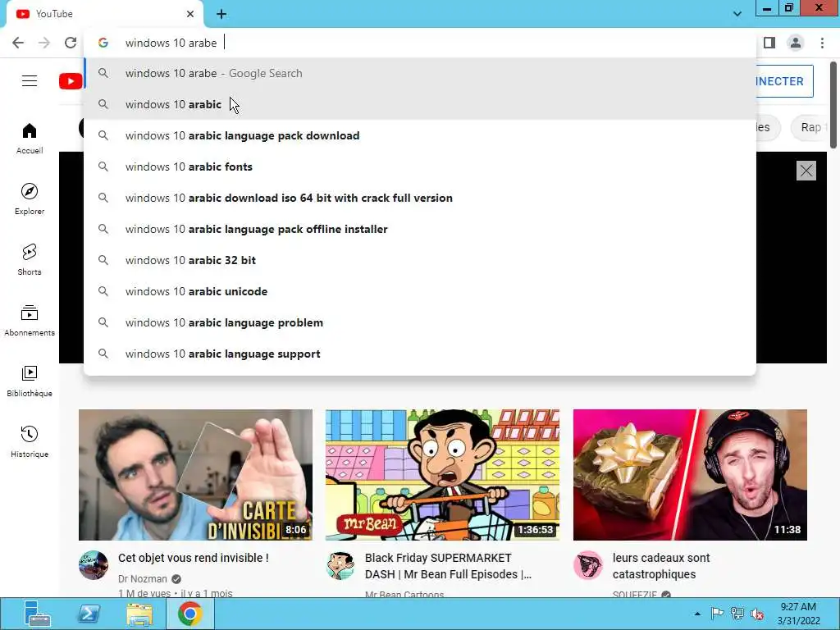Dismiss the banner with the X button
Viewport: 840px width, 630px height.
tap(806, 171)
